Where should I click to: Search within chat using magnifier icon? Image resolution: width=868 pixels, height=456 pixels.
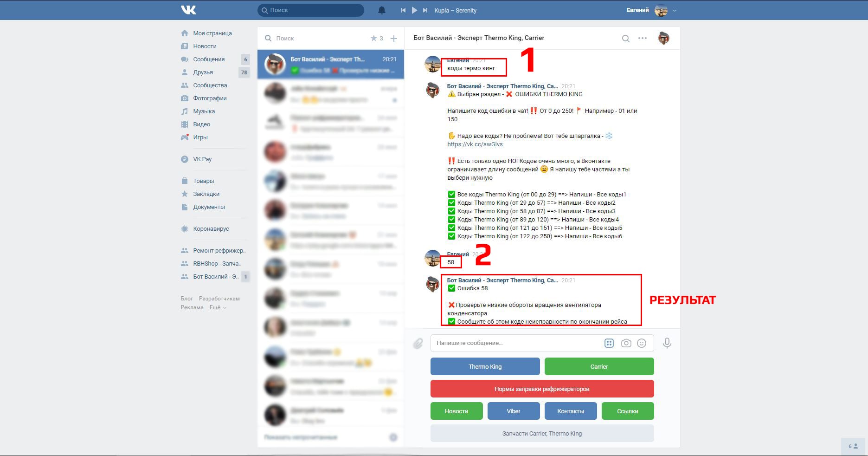point(626,39)
